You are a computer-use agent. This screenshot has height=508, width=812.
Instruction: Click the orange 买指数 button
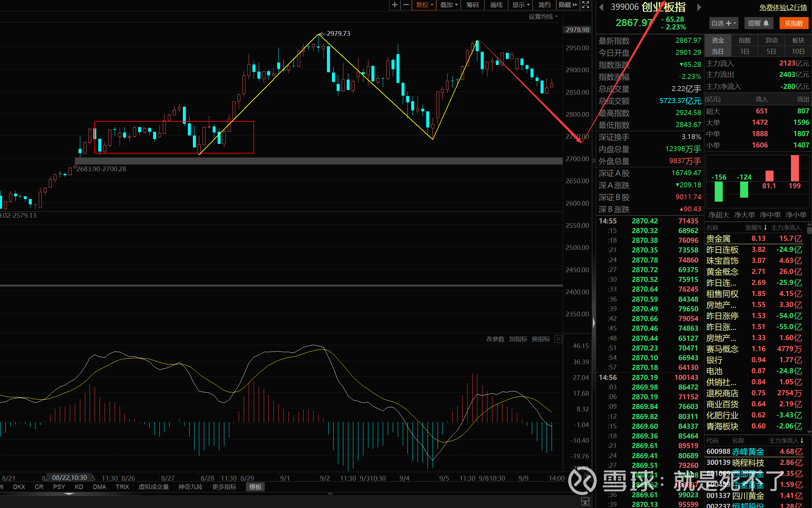(794, 23)
